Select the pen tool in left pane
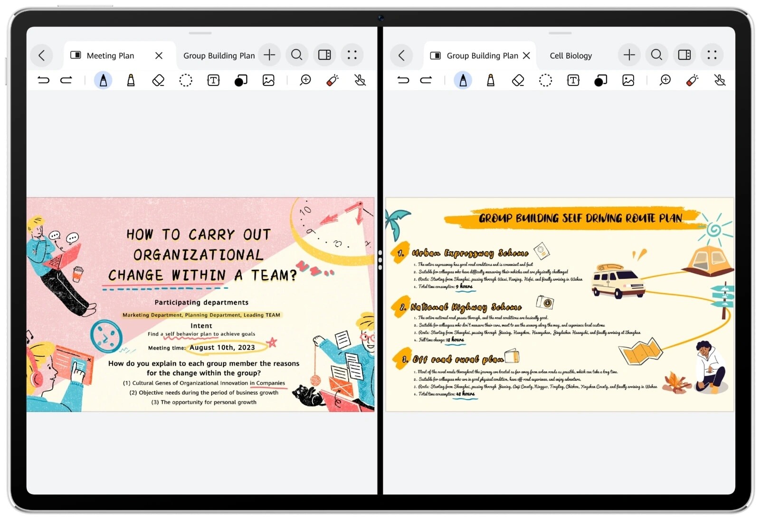 [103, 81]
